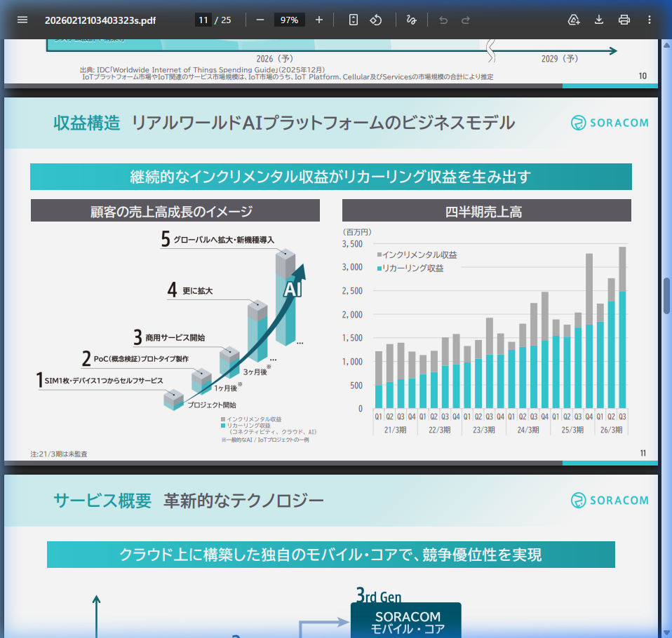Click the vertical scrollbar thumb
672x638 pixels.
(x=665, y=294)
